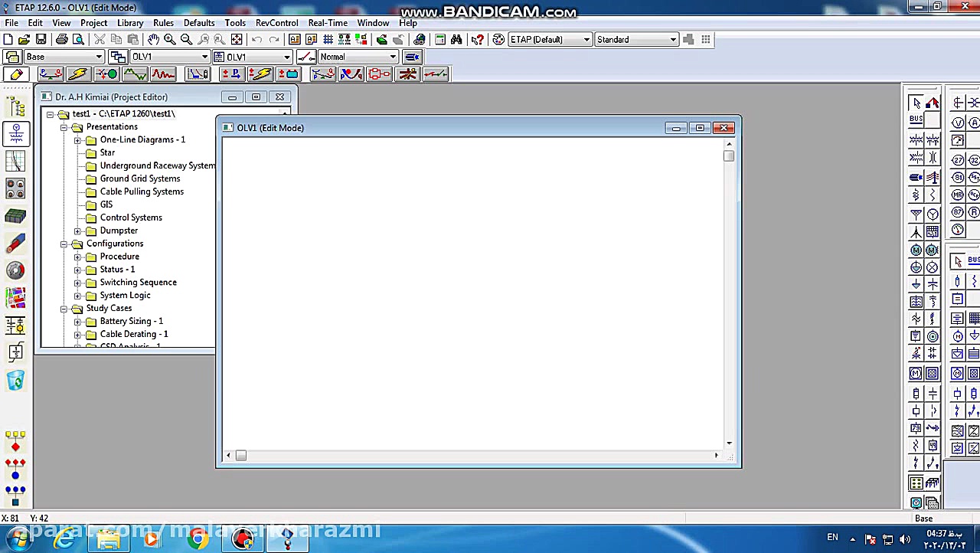Open Google Chrome from the taskbar
The height and width of the screenshot is (553, 980).
pyautogui.click(x=198, y=539)
